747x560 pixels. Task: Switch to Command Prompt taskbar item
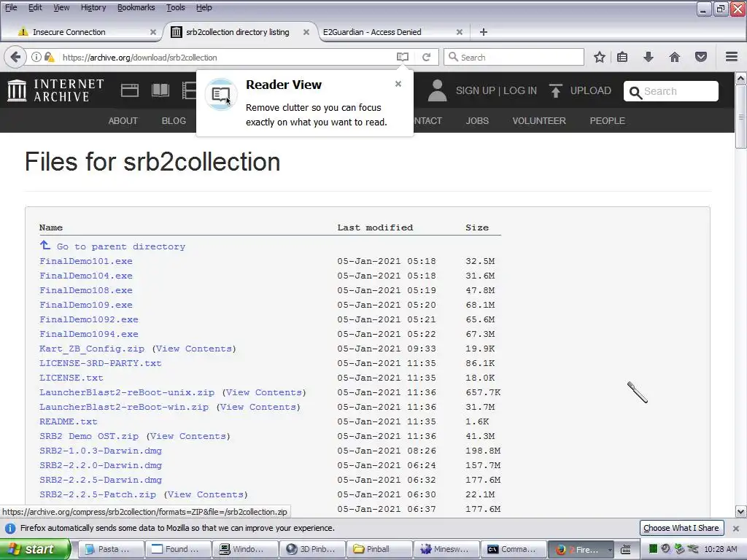514,549
